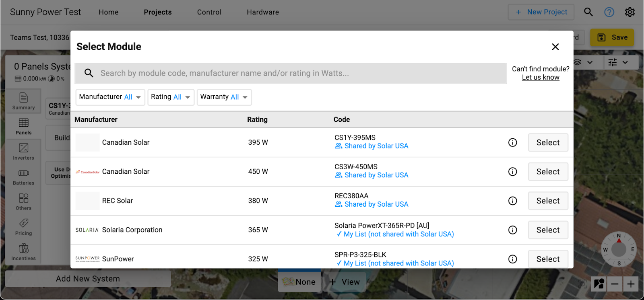Click Shared by Solar USA under REC380AA

(x=372, y=204)
